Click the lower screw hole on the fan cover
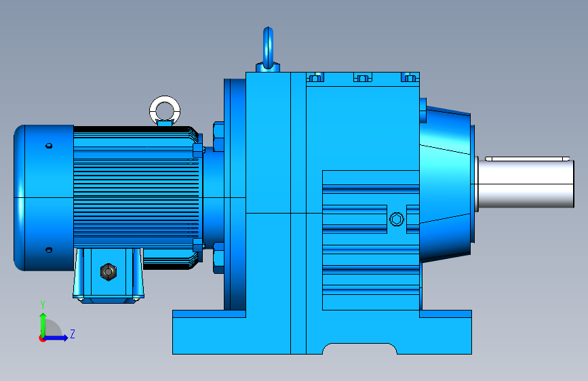The width and height of the screenshot is (588, 381). [49, 249]
